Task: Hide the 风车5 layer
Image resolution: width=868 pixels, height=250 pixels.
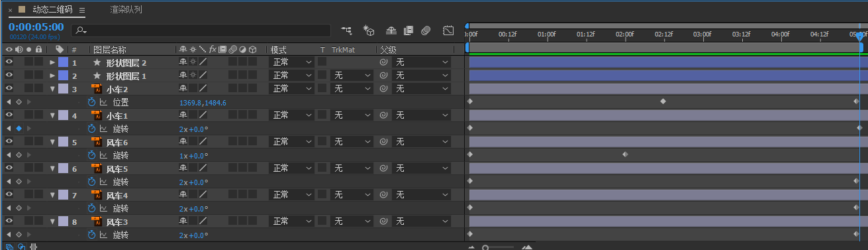Action: pos(9,168)
